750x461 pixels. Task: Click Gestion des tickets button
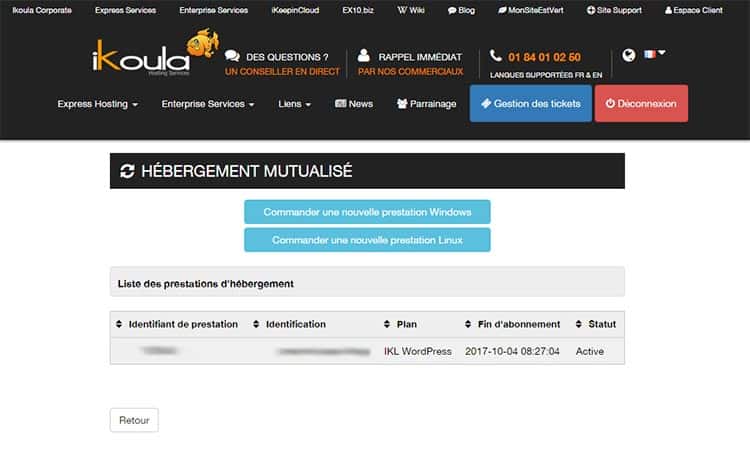click(530, 104)
